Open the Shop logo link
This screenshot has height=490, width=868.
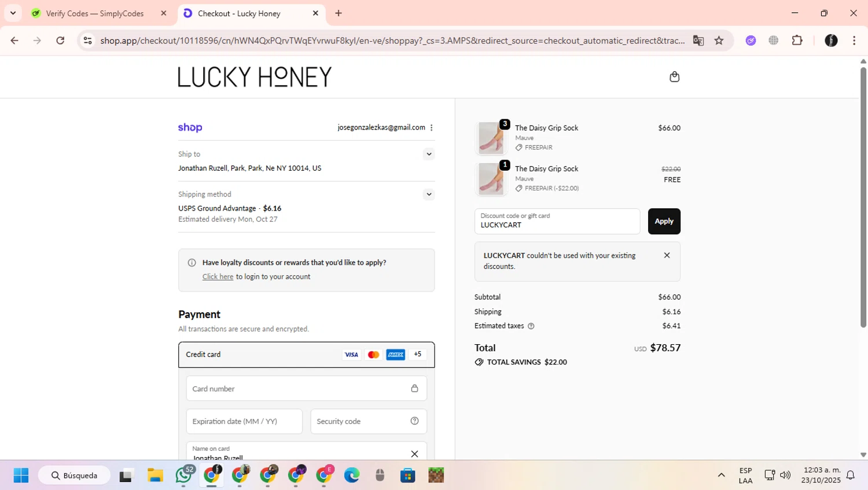(x=190, y=128)
